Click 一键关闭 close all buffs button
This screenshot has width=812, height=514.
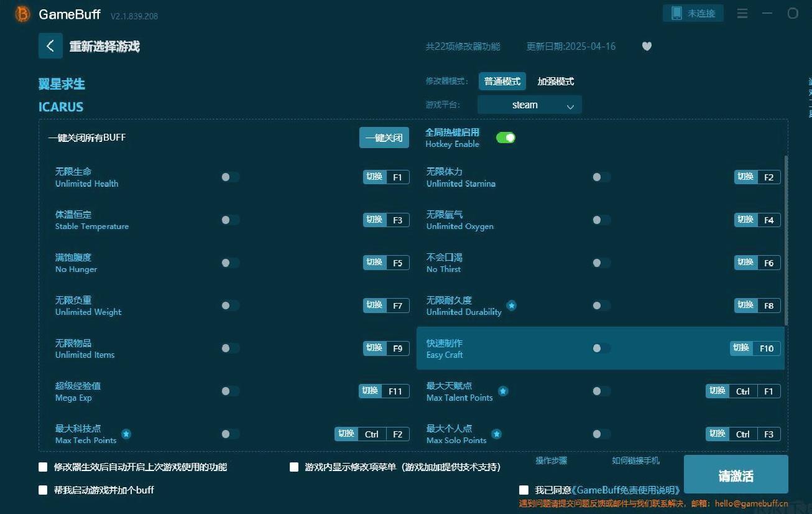point(384,138)
